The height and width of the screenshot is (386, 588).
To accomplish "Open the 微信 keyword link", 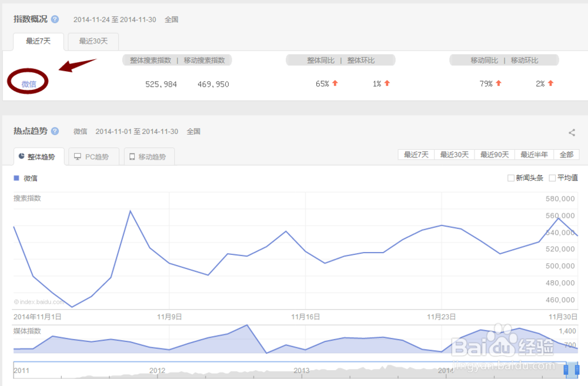I will 29,84.
